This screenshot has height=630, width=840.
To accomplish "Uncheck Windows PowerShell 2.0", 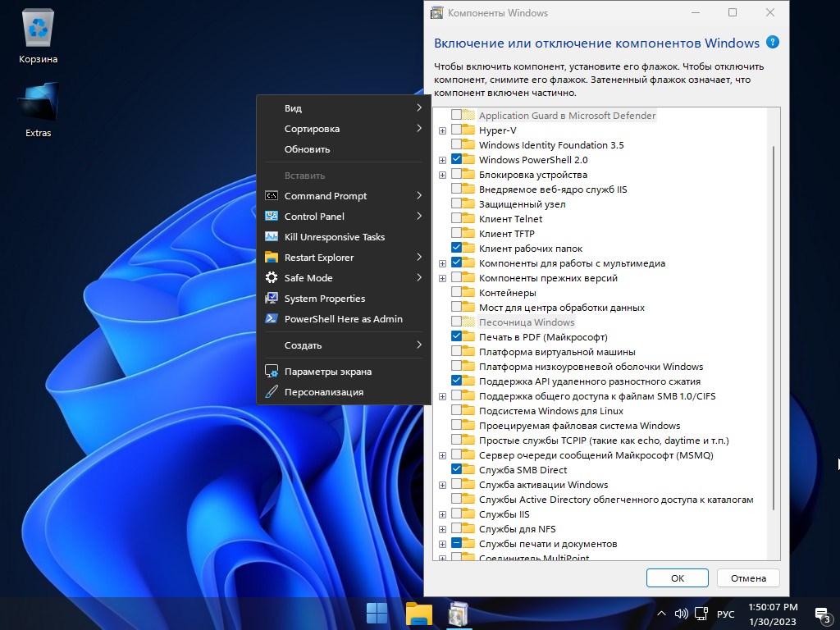I will pos(457,159).
